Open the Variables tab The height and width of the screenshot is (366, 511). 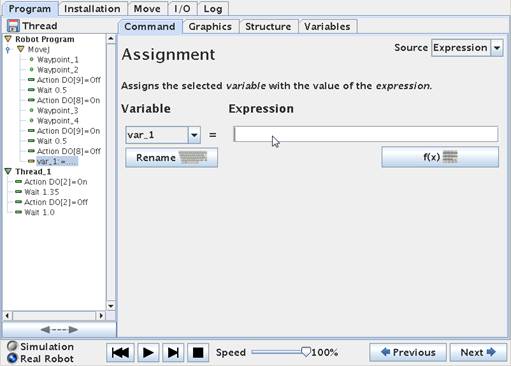click(327, 26)
